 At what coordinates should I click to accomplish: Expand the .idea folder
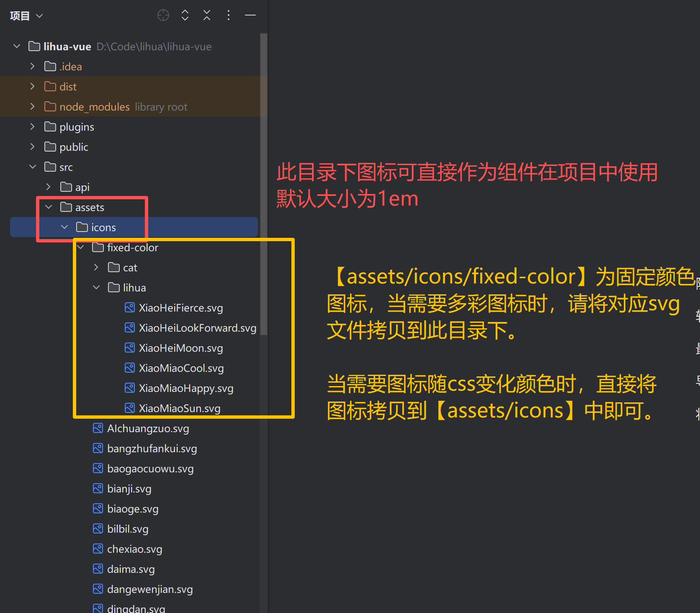(33, 67)
